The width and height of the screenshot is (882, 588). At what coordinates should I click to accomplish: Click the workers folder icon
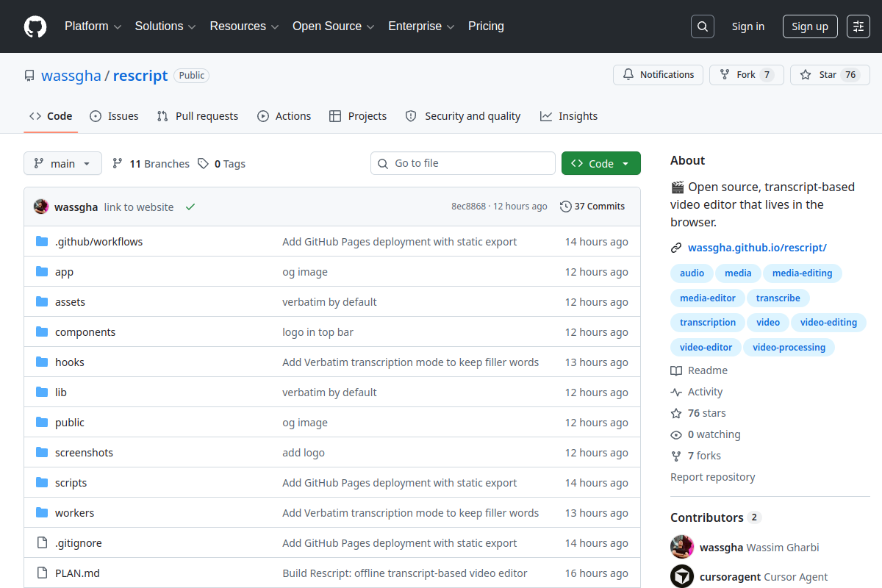point(42,512)
